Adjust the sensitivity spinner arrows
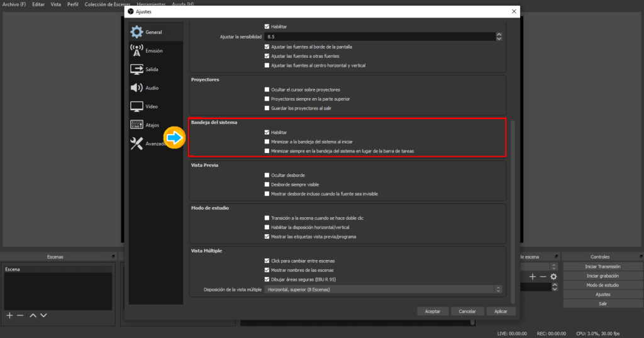Screen dimensions: 644x338 point(499,37)
